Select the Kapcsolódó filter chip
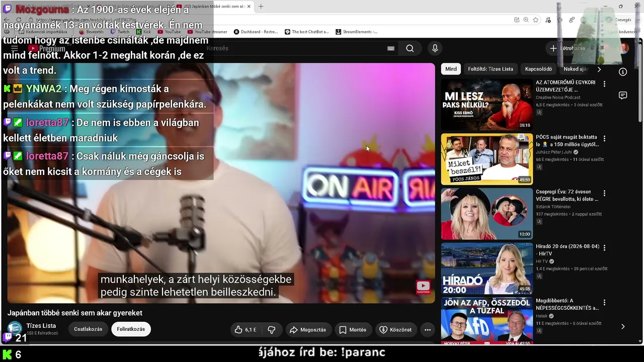 (x=538, y=69)
